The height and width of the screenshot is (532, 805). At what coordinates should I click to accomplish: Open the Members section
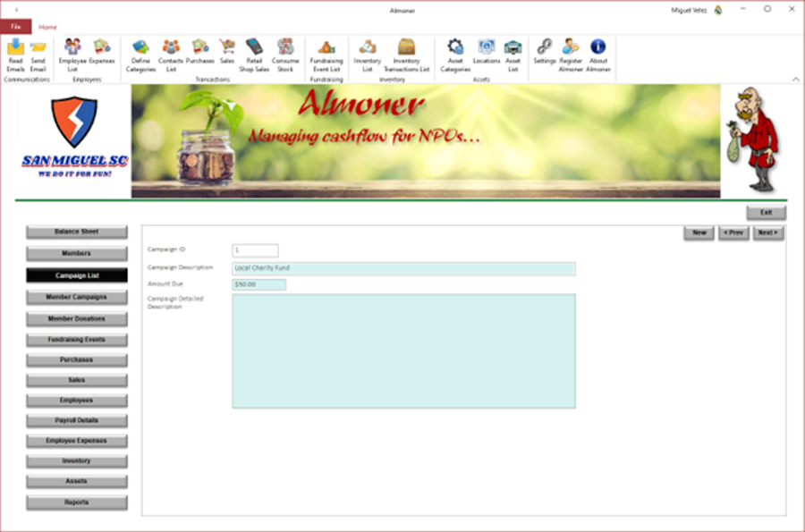pos(77,253)
